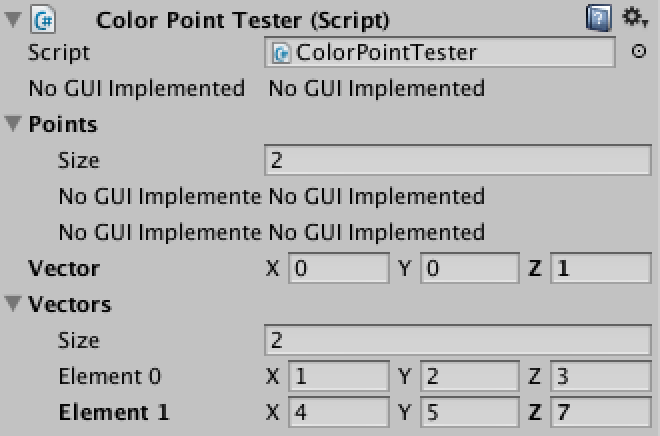This screenshot has height=436, width=660.
Task: Open the script object picker circle
Action: click(x=639, y=51)
